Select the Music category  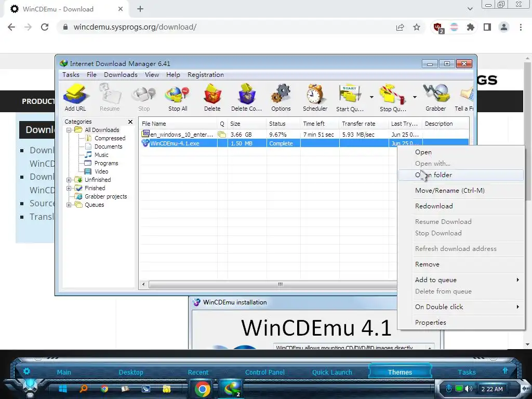point(101,155)
